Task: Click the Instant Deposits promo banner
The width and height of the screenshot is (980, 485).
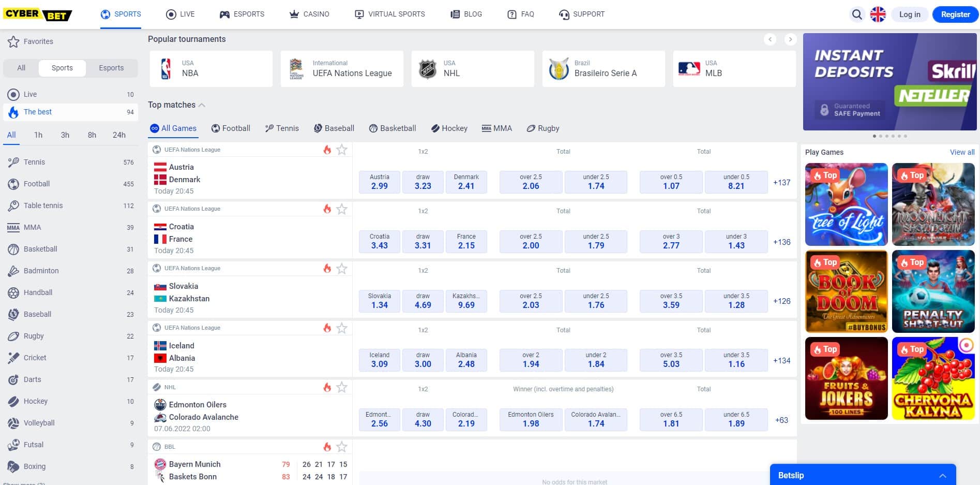Action: pyautogui.click(x=890, y=82)
